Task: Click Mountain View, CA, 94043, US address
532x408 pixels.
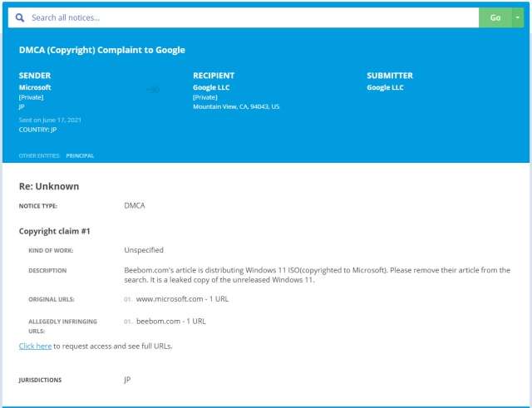Action: click(236, 106)
